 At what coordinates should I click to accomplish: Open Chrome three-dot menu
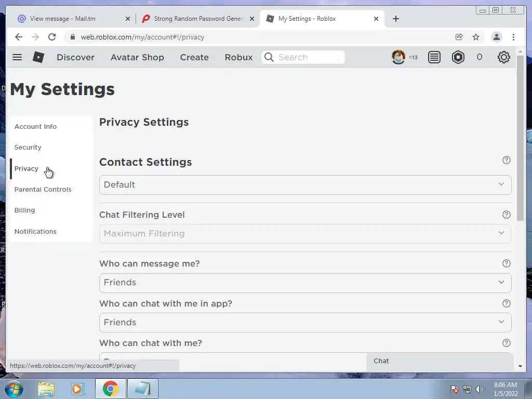pos(514,37)
